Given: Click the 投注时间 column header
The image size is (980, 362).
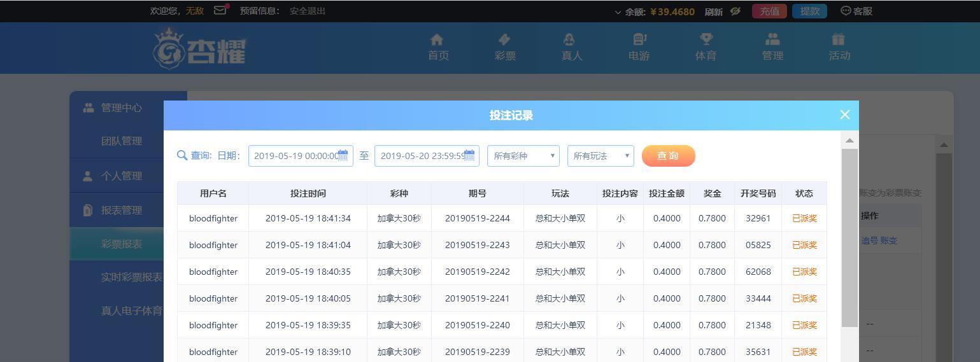Looking at the screenshot, I should 308,193.
